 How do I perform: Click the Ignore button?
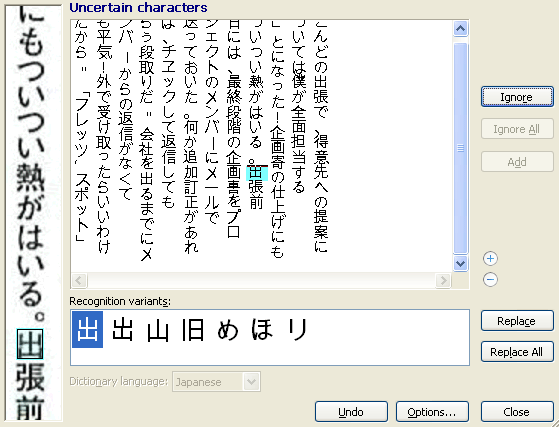(517, 97)
